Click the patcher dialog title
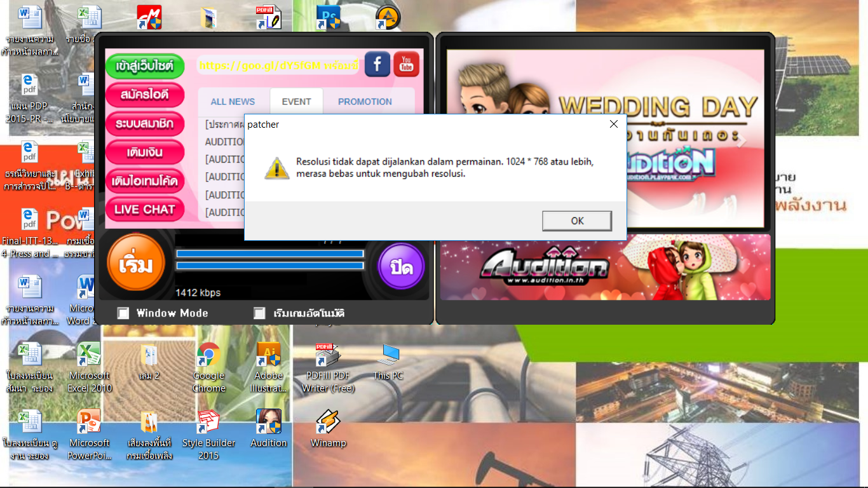Screen dimensions: 868x488 click(263, 125)
